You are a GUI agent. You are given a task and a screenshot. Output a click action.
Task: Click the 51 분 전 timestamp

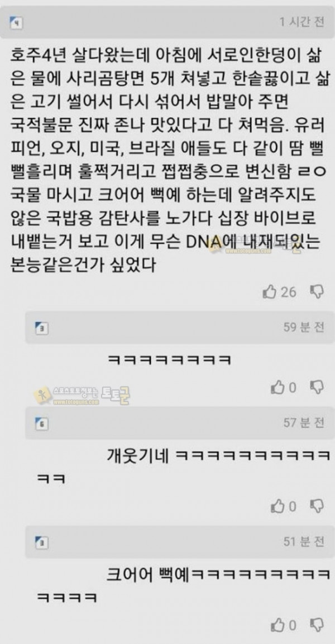click(304, 541)
